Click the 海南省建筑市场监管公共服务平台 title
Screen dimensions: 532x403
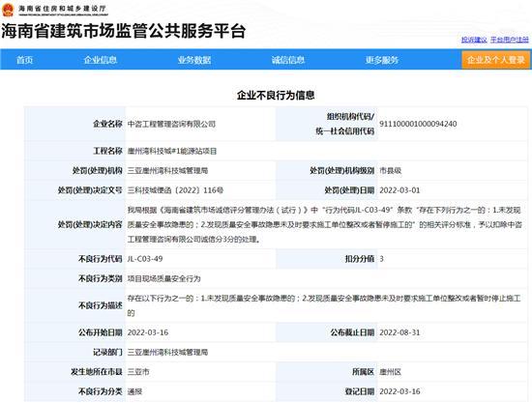(x=123, y=31)
